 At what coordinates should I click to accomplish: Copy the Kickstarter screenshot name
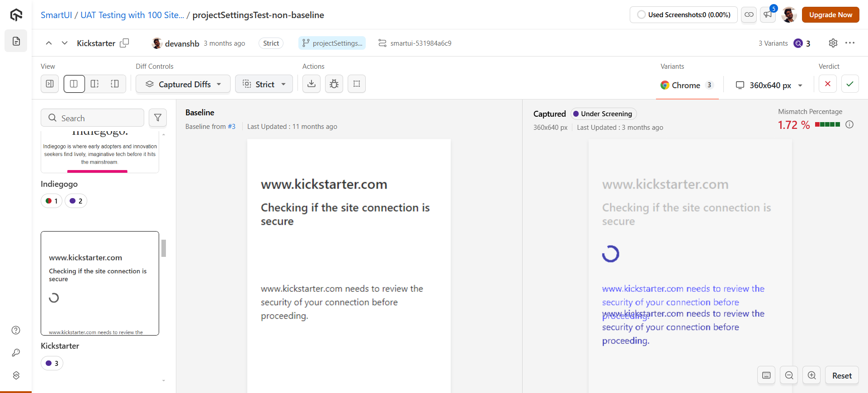pos(124,43)
